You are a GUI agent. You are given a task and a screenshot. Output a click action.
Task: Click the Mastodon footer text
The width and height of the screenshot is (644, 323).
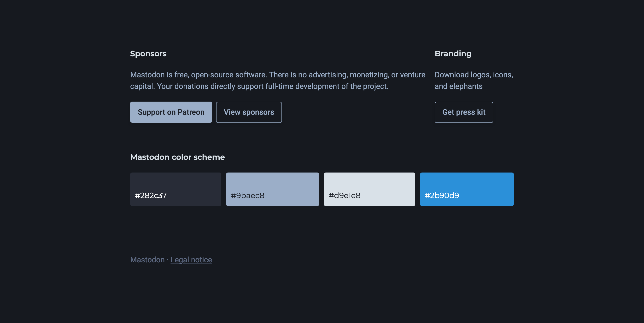pyautogui.click(x=147, y=260)
